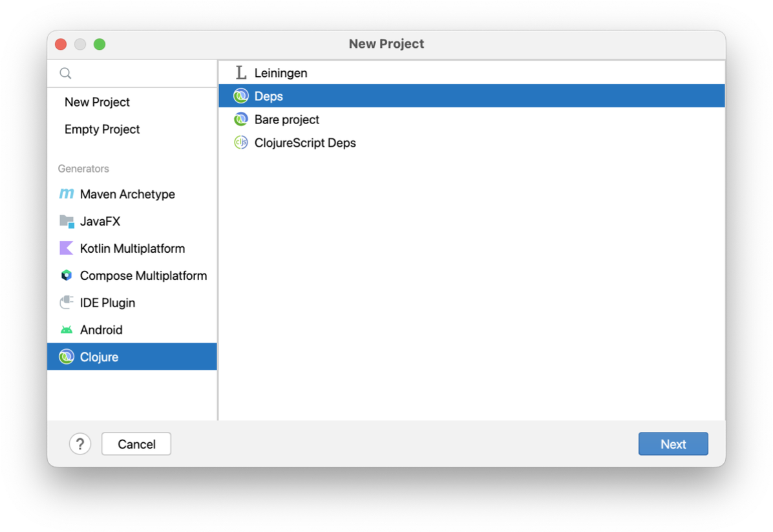Open help with the question mark button
This screenshot has width=773, height=532.
80,443
